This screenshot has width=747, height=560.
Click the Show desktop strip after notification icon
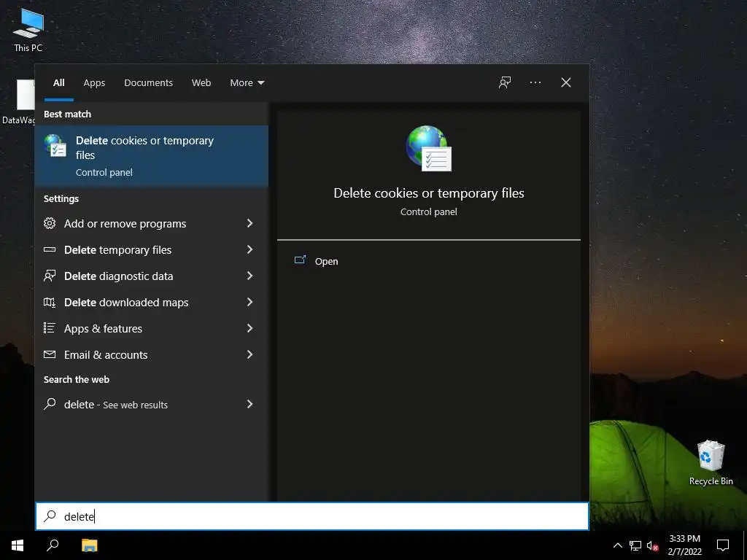click(745, 545)
